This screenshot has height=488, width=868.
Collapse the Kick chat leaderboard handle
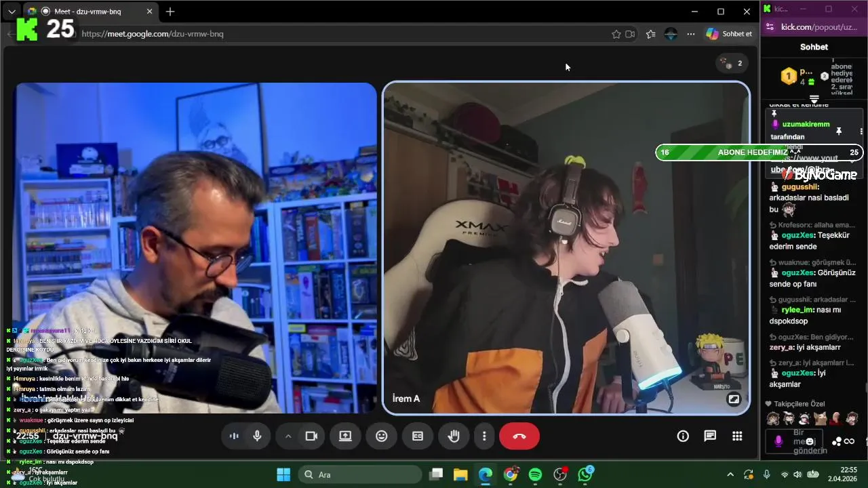point(814,99)
